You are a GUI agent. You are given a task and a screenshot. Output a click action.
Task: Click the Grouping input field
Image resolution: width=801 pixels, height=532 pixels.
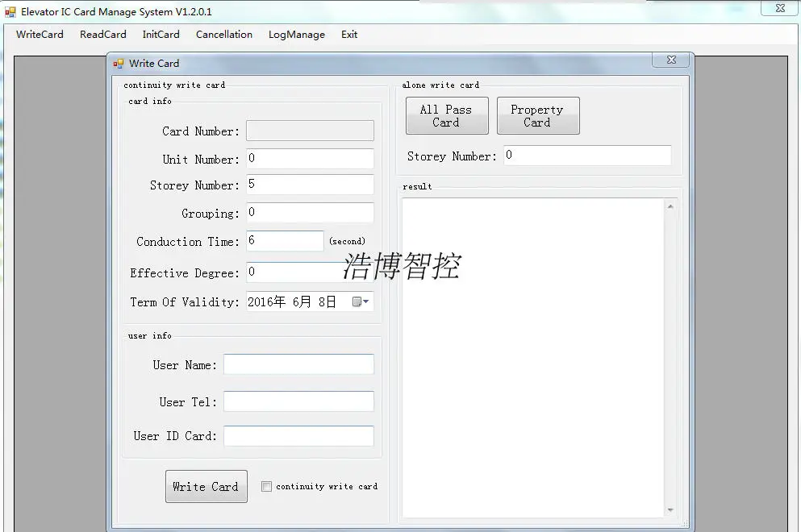point(310,212)
